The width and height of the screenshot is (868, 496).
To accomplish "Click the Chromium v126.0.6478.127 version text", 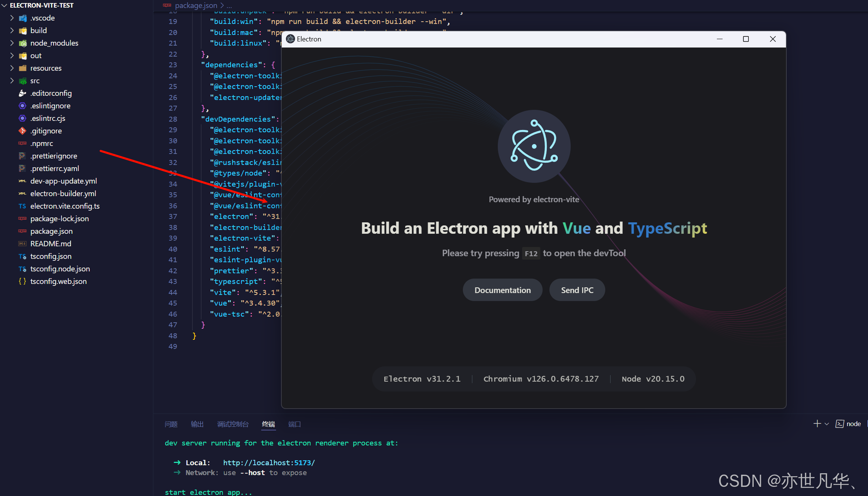I will point(541,379).
